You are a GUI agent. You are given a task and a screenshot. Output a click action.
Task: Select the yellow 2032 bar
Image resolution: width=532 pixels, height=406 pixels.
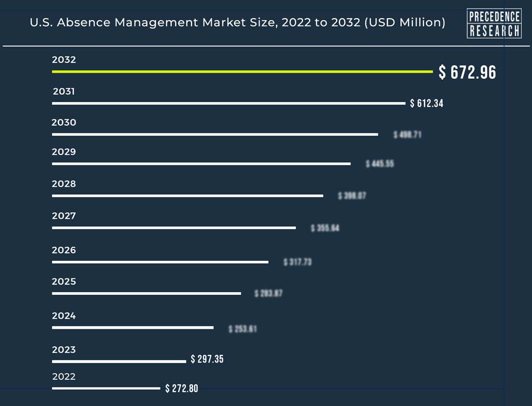pos(242,72)
